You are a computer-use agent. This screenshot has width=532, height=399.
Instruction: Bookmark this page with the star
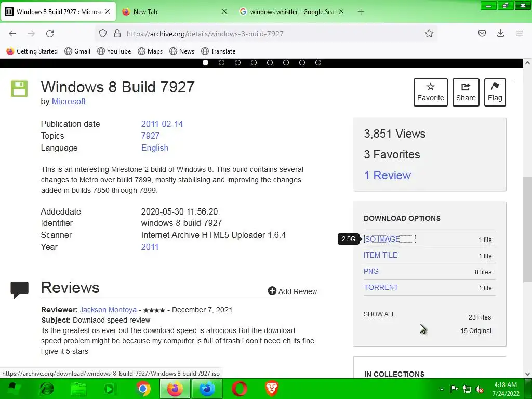click(429, 33)
